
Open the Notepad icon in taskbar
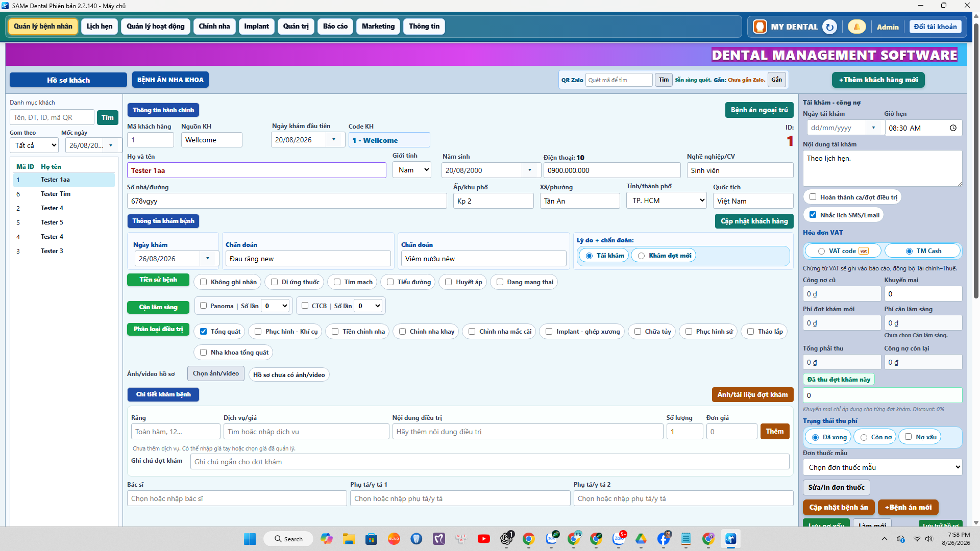pyautogui.click(x=686, y=539)
